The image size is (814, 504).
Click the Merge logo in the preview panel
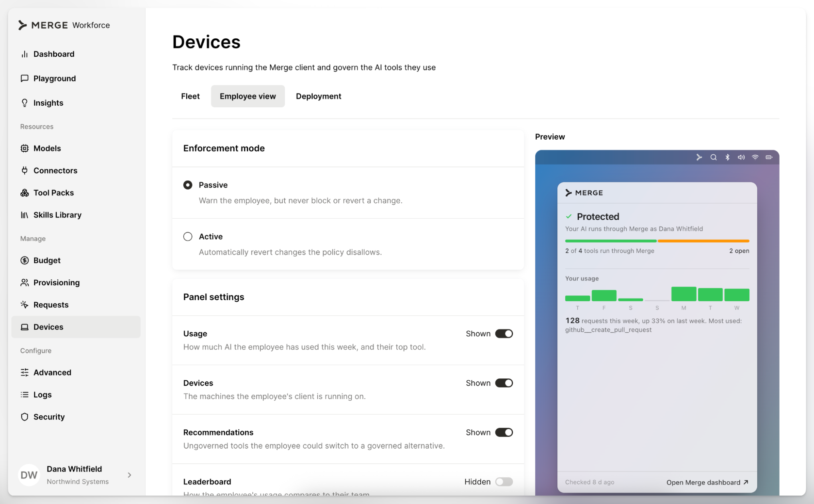pyautogui.click(x=584, y=193)
